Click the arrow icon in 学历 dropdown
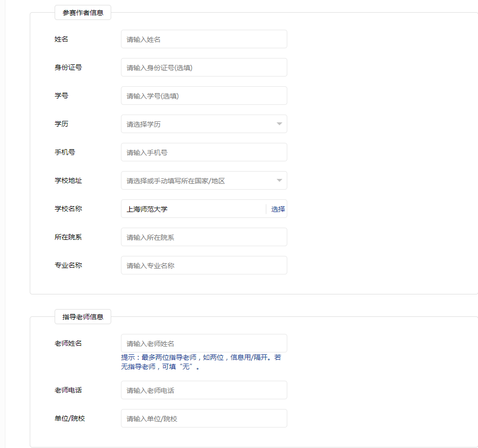This screenshot has width=478, height=448. point(279,124)
